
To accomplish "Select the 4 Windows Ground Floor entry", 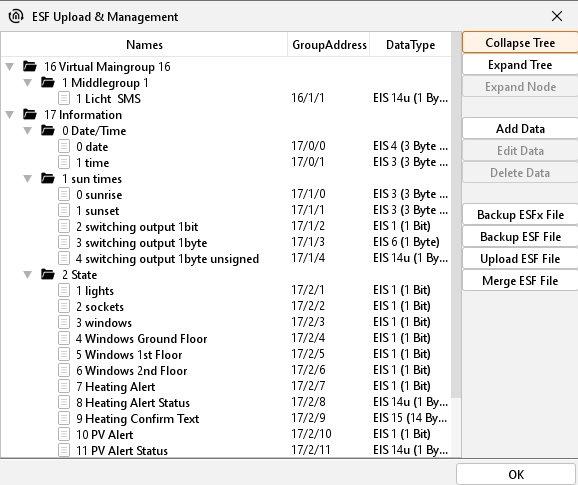I will (x=226, y=338).
